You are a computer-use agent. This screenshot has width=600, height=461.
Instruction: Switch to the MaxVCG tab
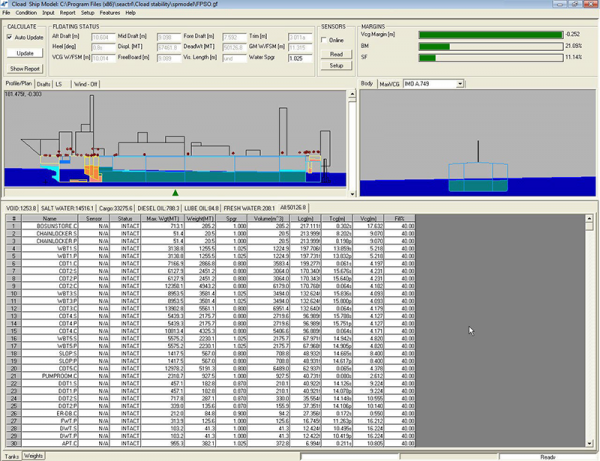pos(388,83)
